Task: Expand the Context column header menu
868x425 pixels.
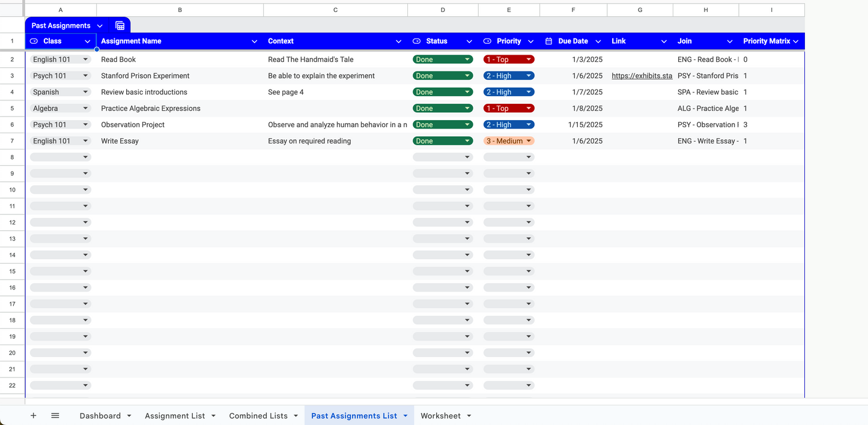Action: point(398,41)
